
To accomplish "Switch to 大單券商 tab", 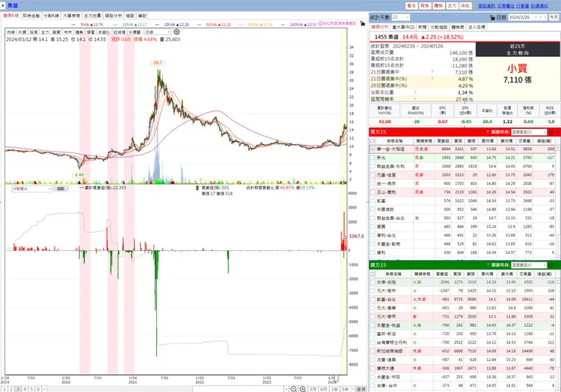I will pos(71,16).
